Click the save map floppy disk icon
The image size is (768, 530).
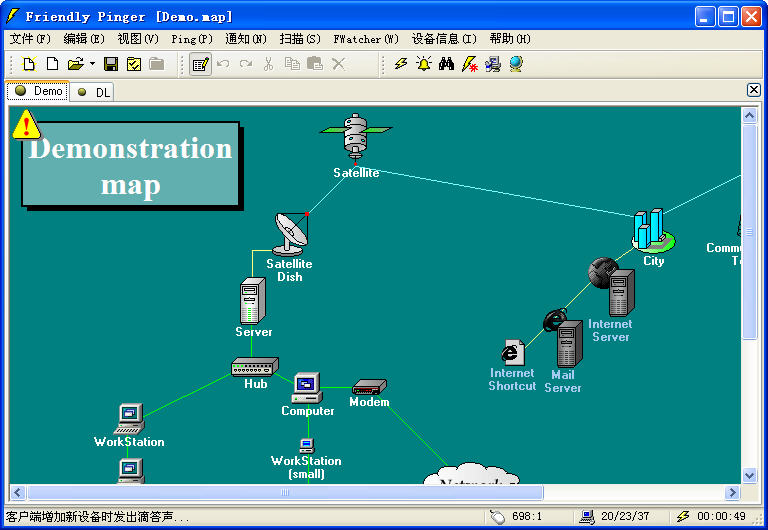[x=111, y=64]
